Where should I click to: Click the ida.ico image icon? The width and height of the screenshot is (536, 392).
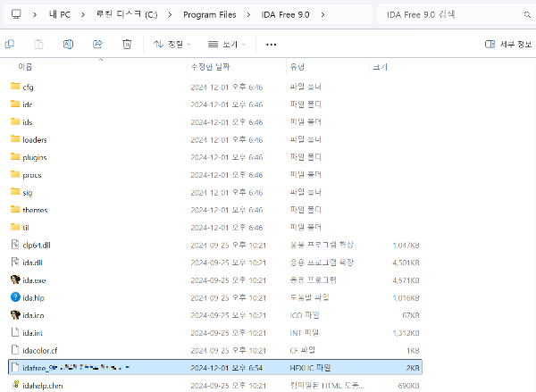15,315
